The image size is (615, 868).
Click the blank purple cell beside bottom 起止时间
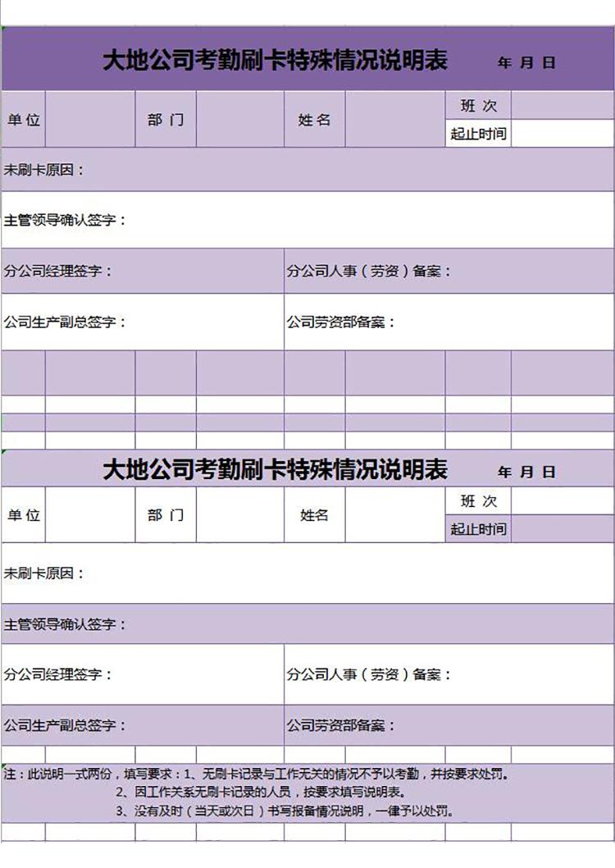pyautogui.click(x=563, y=528)
